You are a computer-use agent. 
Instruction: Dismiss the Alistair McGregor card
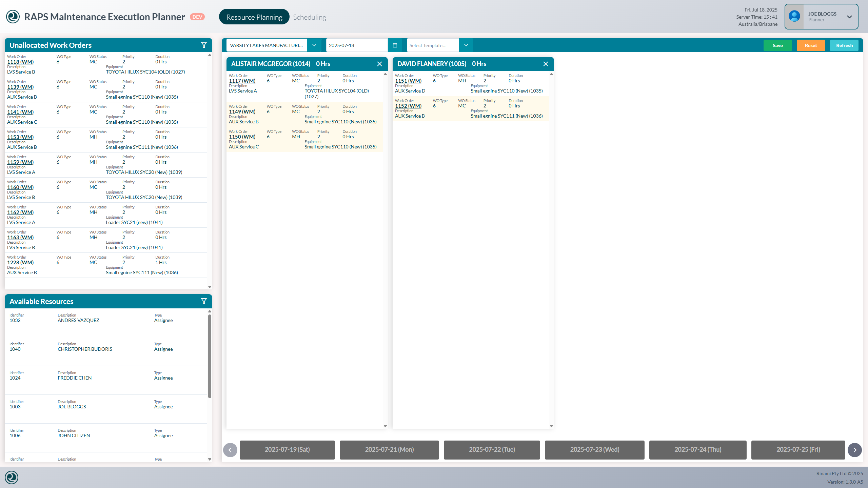[379, 64]
